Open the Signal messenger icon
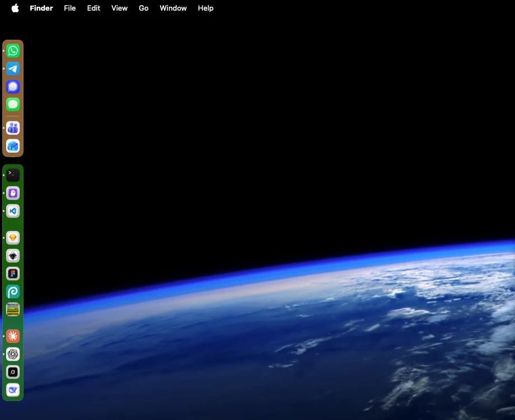The height and width of the screenshot is (420, 515). click(x=13, y=87)
